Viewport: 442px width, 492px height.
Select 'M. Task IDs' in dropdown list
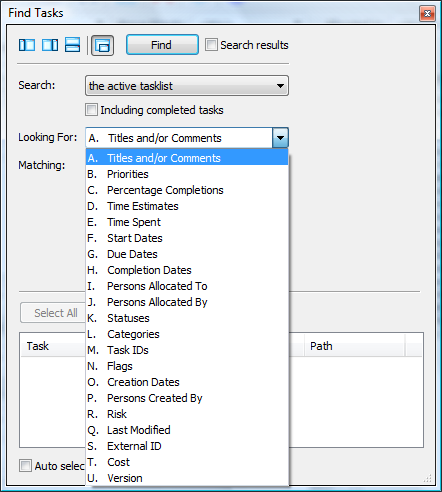[x=187, y=350]
